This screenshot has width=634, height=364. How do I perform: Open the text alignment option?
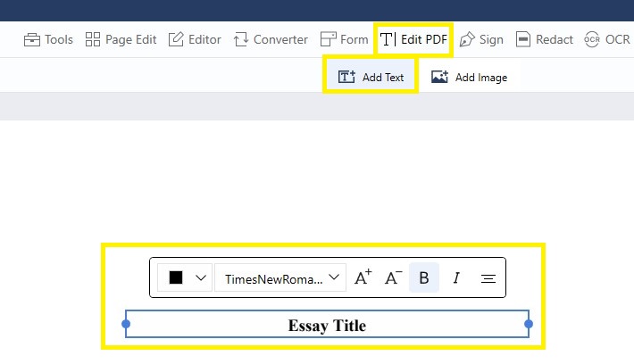click(x=488, y=278)
